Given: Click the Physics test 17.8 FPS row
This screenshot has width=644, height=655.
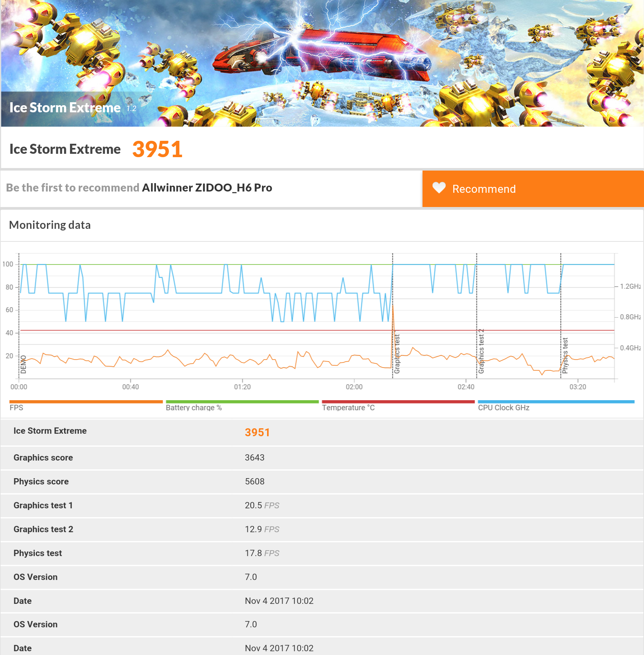Looking at the screenshot, I should click(x=322, y=553).
